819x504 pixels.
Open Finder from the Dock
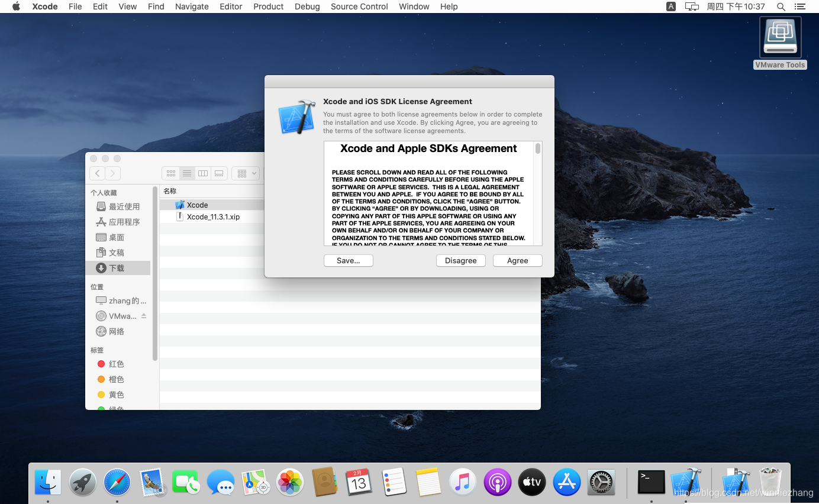coord(48,482)
